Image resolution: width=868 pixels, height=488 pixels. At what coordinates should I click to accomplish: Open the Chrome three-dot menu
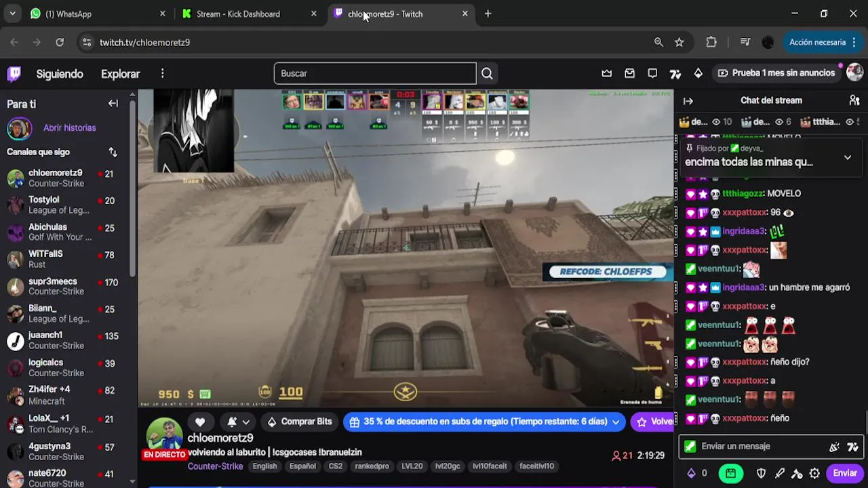click(854, 42)
